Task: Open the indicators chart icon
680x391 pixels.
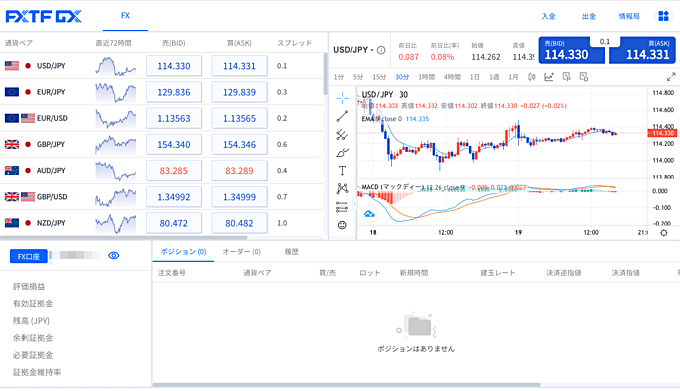Action: click(x=549, y=77)
